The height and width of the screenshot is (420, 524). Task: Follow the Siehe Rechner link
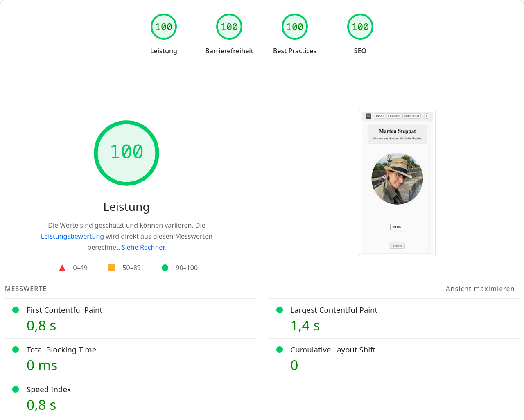143,247
